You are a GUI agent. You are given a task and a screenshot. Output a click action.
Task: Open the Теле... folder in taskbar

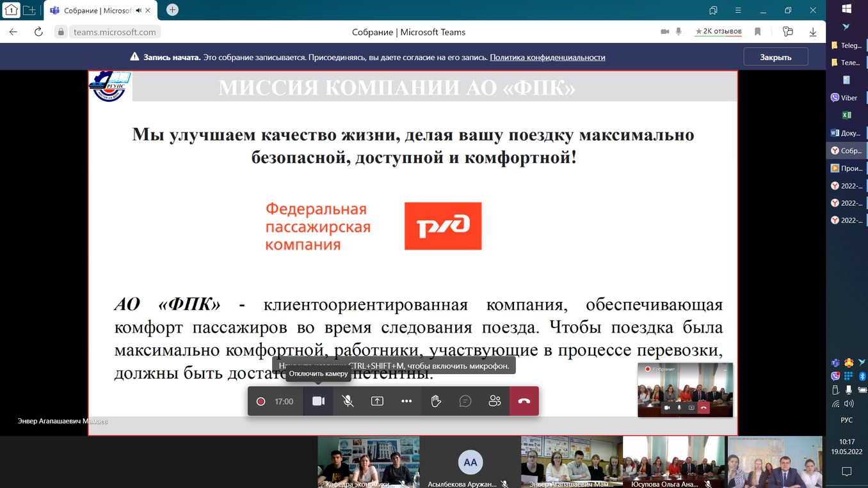pos(847,63)
